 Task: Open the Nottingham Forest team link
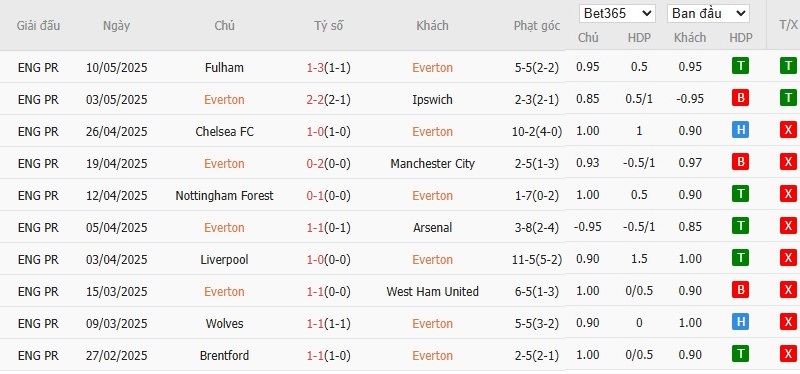[224, 195]
